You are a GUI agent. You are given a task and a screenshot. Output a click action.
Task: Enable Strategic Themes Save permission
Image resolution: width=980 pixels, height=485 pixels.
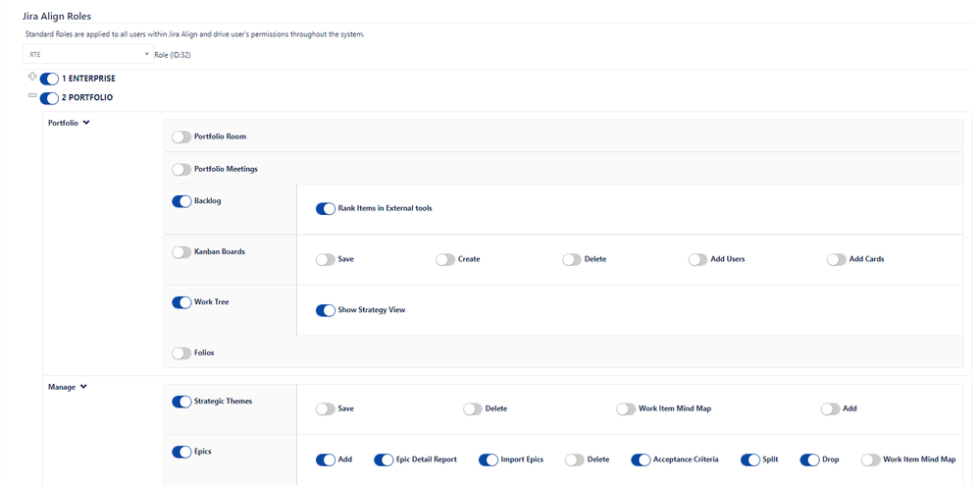326,409
